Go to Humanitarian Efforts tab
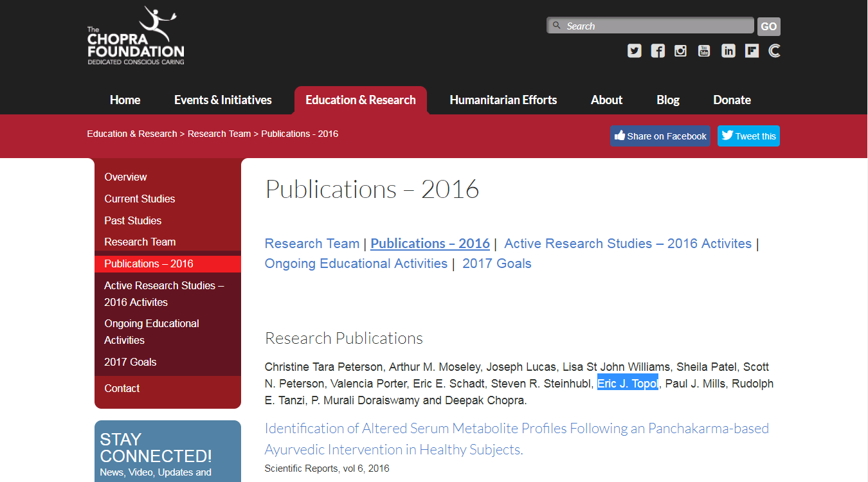This screenshot has height=482, width=868. [x=503, y=100]
